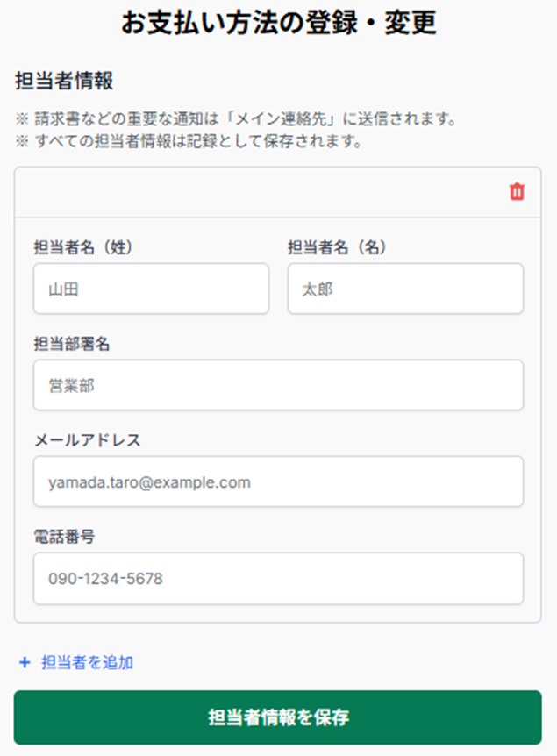The image size is (557, 756).
Task: Click the 担当者名（名） label
Action: tap(337, 247)
